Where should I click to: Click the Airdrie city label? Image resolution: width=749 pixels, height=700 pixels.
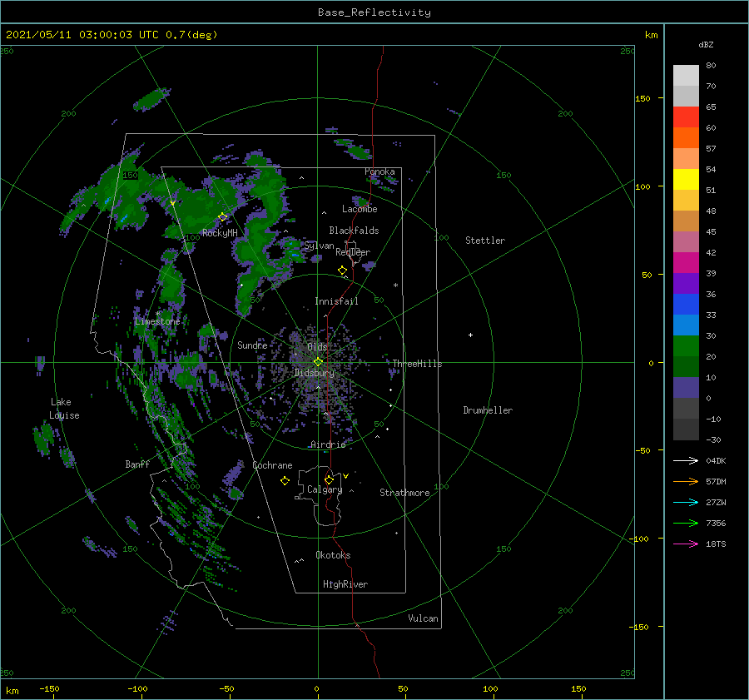[x=328, y=444]
